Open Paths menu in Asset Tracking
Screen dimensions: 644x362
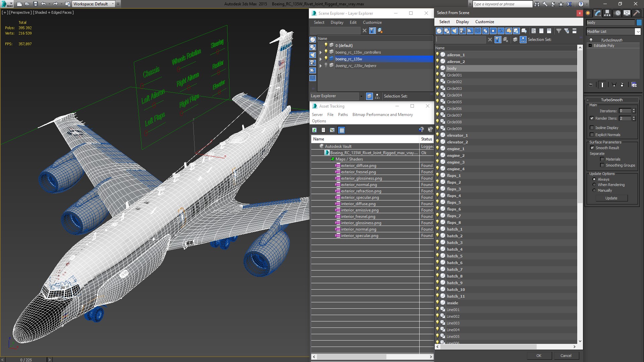coord(343,115)
